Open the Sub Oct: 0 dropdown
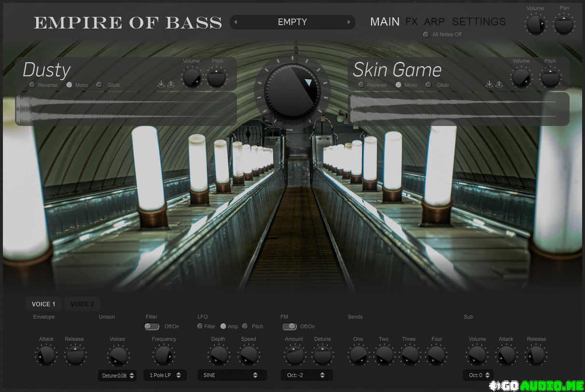 click(x=478, y=375)
